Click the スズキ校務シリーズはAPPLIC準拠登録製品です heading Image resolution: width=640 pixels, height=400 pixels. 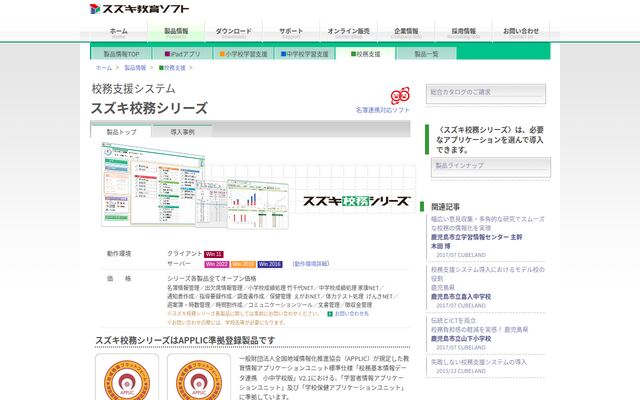tap(185, 340)
